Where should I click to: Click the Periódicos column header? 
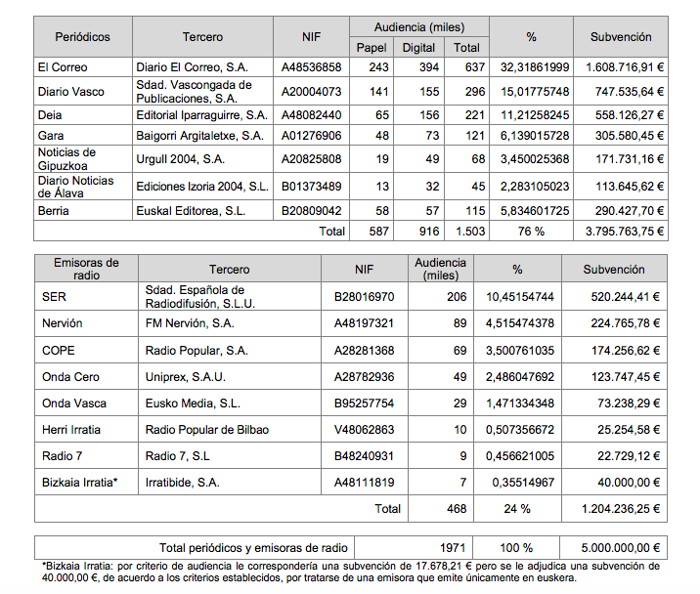pos(82,37)
